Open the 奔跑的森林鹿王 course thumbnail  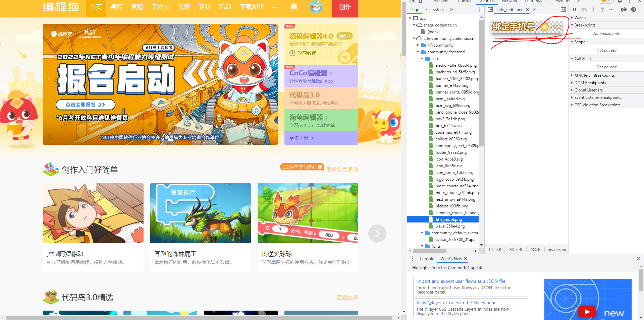tap(201, 213)
